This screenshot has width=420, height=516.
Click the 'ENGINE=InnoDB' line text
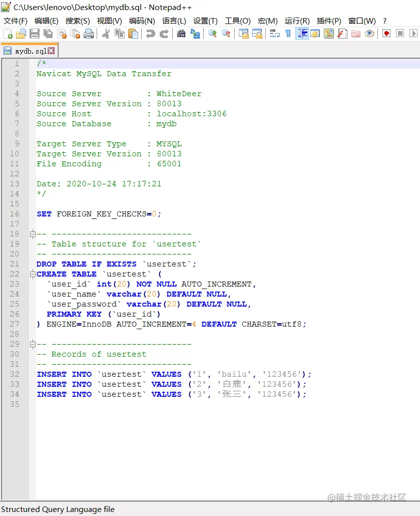pyautogui.click(x=171, y=324)
